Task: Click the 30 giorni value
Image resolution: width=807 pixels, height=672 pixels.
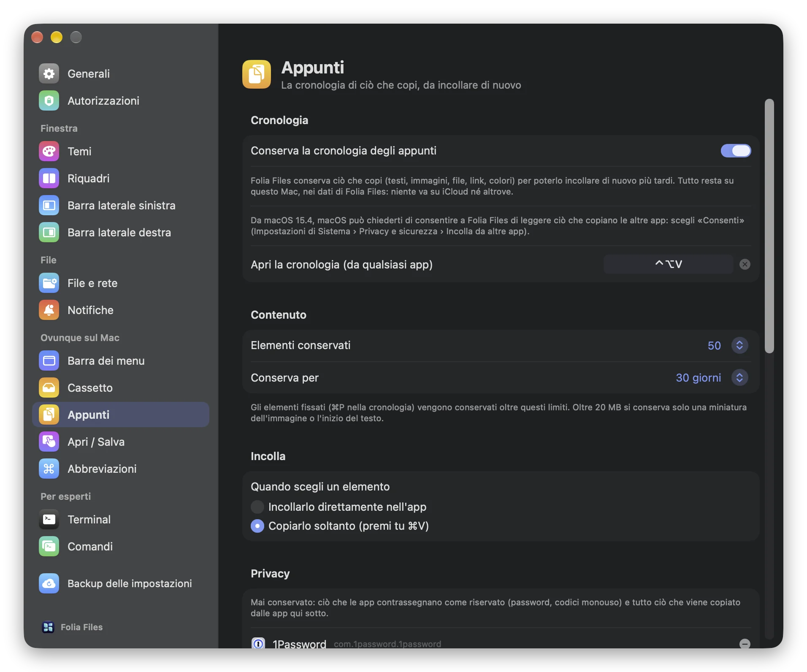Action: [699, 378]
